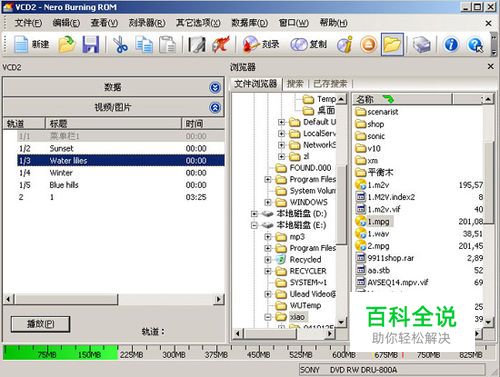Expand the Default User folder node
The width and height of the screenshot is (500, 377).
click(x=282, y=122)
